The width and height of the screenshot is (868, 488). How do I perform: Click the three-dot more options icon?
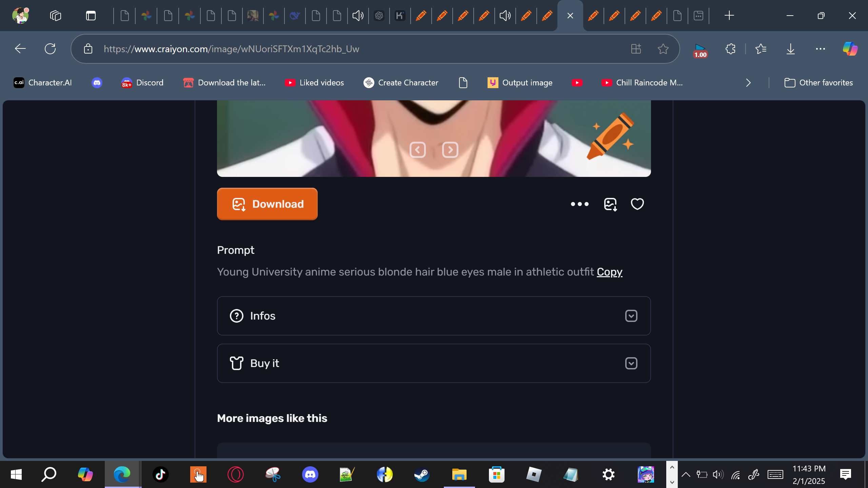click(x=579, y=204)
